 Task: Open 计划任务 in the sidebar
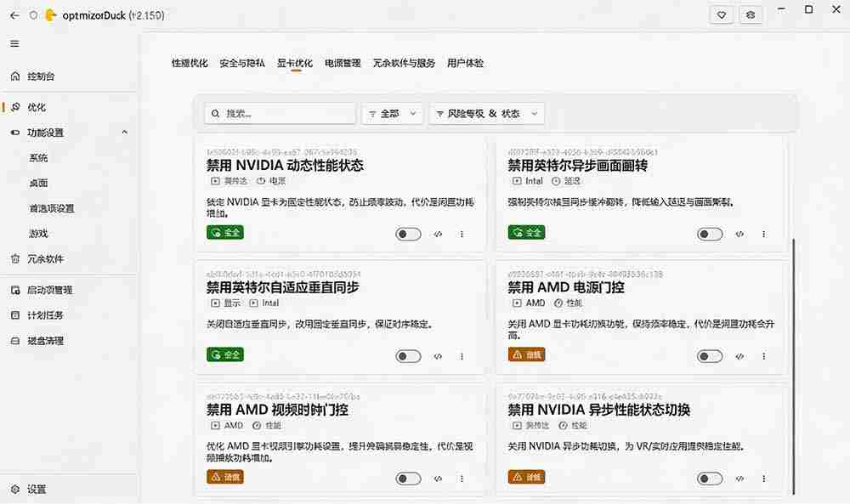coord(69,314)
